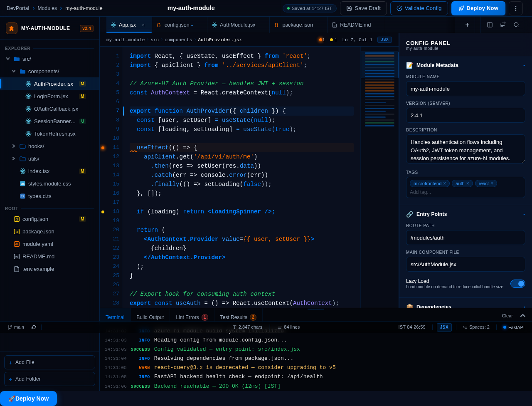Open OAuthCallback.jsx file

click(50, 109)
